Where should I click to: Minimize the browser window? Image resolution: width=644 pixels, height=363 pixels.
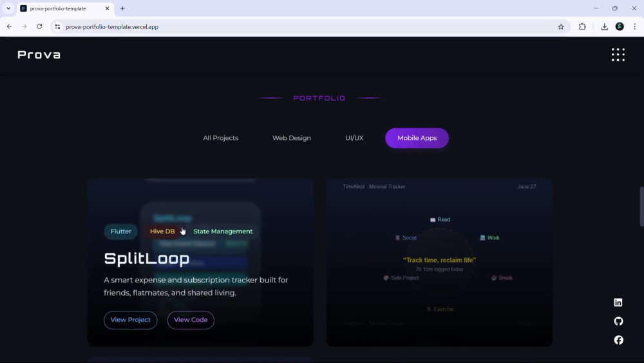596,8
